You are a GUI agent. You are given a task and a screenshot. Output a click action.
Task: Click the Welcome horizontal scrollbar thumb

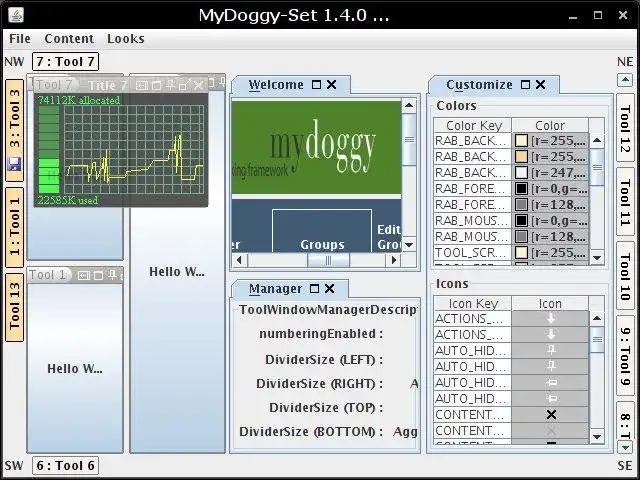[328, 260]
